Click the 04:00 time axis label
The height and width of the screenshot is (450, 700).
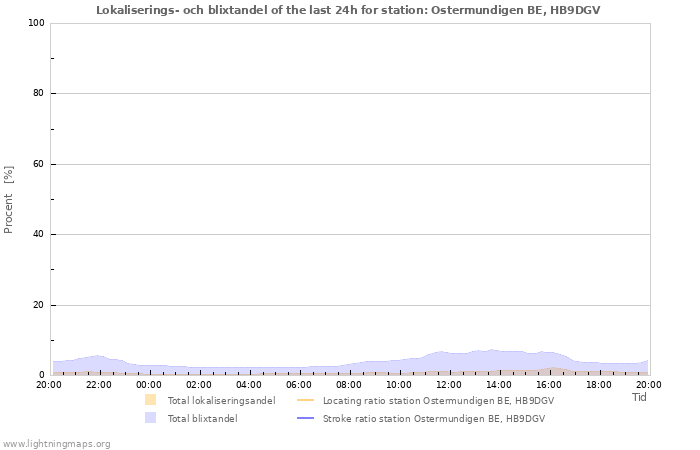click(x=249, y=384)
